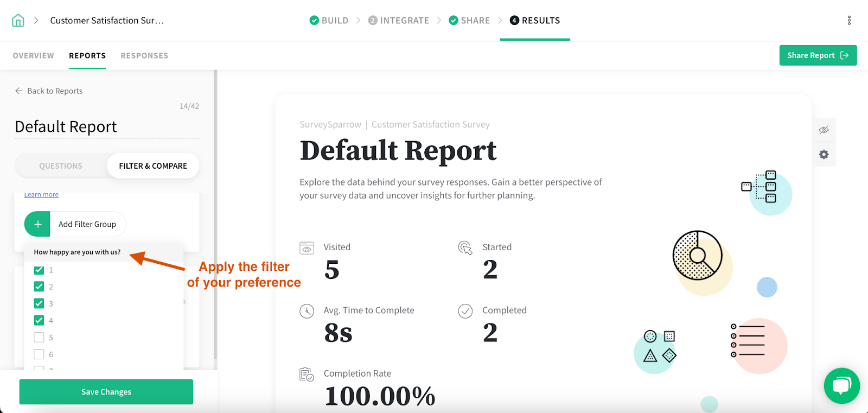The image size is (868, 413).
Task: Check option 5 in happiness filter
Action: pyautogui.click(x=39, y=337)
